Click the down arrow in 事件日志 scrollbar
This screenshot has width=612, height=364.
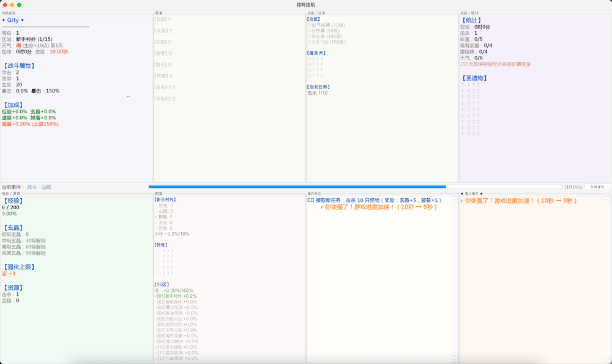click(455, 359)
